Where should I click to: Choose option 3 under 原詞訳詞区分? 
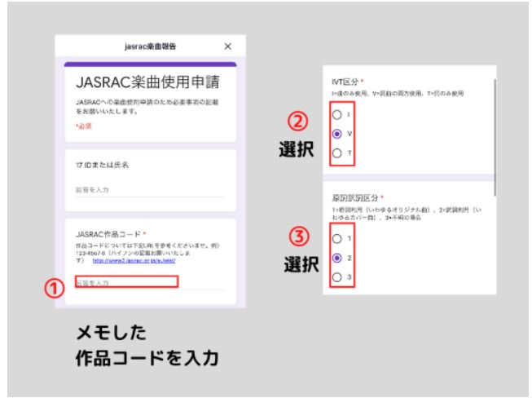(x=335, y=277)
